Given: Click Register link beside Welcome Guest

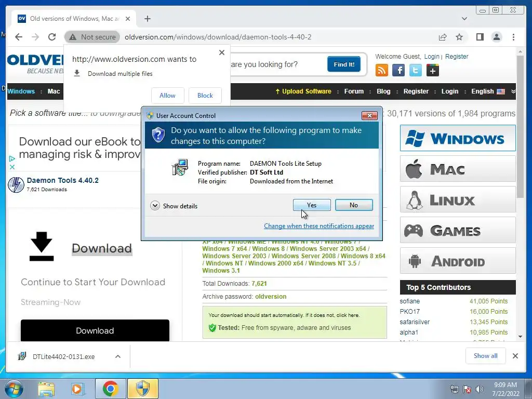Looking at the screenshot, I should click(x=457, y=56).
